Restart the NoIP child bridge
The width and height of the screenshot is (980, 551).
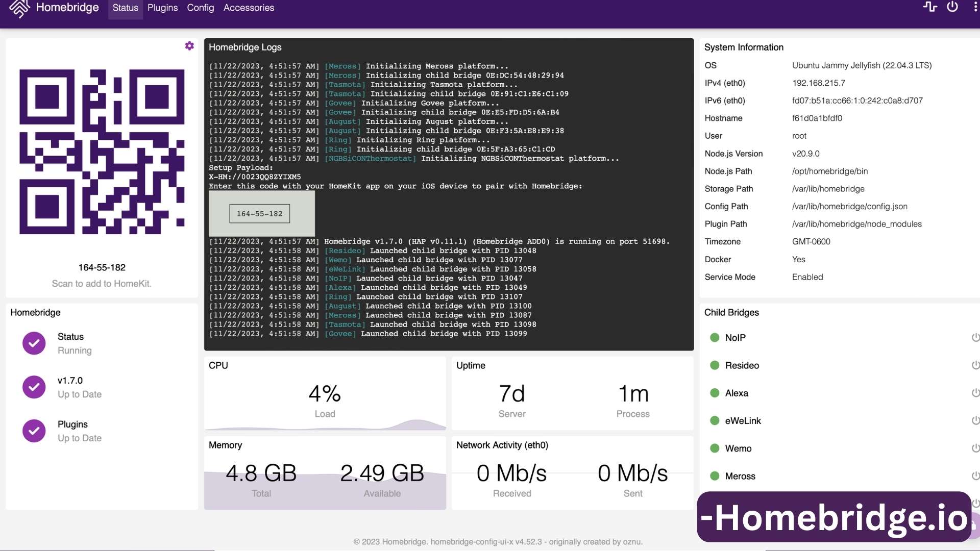click(x=976, y=337)
